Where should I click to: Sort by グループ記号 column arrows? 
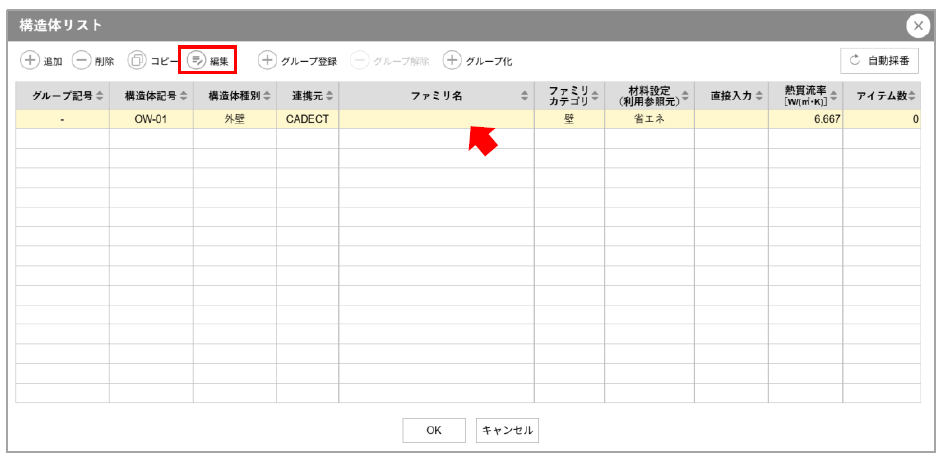pyautogui.click(x=99, y=96)
